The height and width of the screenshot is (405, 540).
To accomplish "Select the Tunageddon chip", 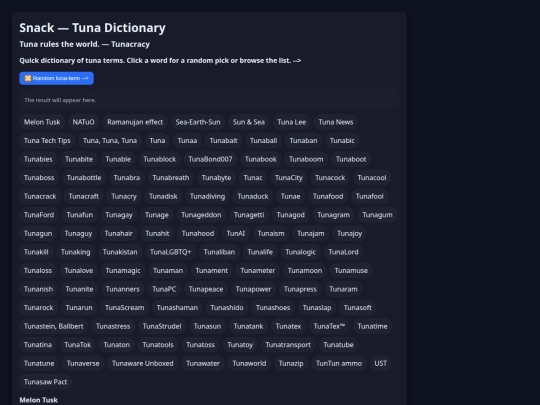I will [x=201, y=215].
